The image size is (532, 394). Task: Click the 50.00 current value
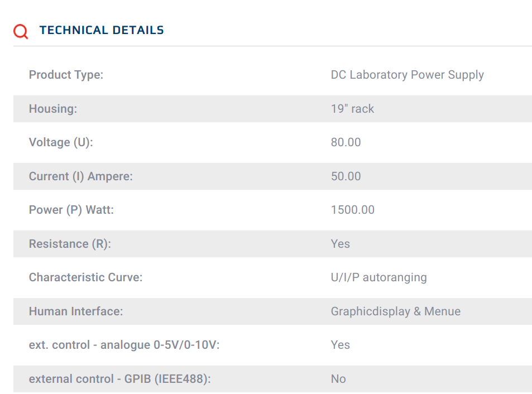[346, 176]
